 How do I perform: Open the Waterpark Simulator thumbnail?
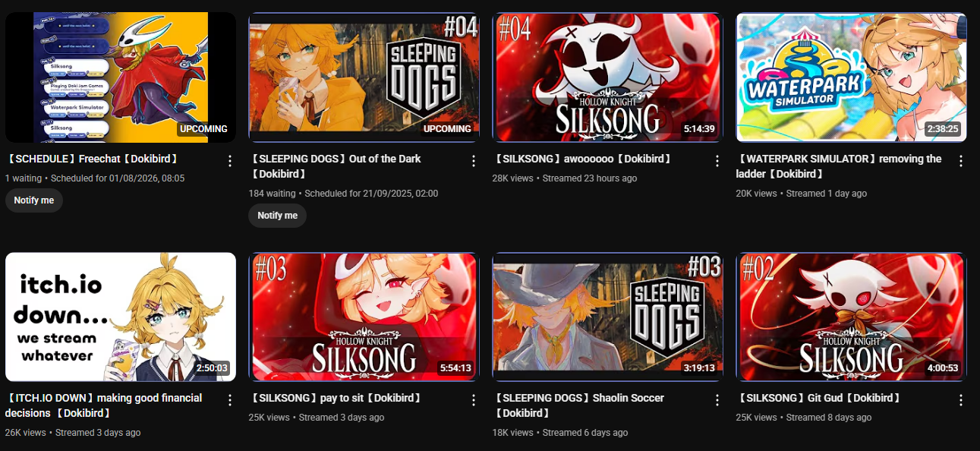tap(852, 77)
